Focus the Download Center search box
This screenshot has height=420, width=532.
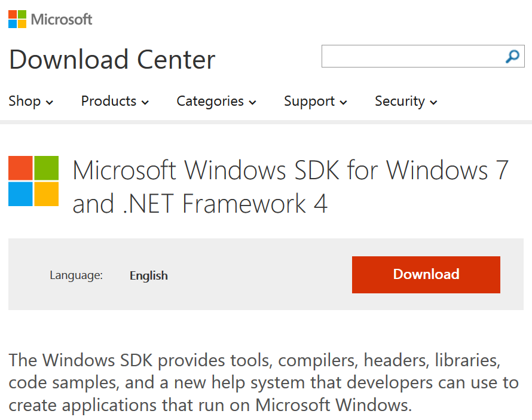[x=423, y=56]
